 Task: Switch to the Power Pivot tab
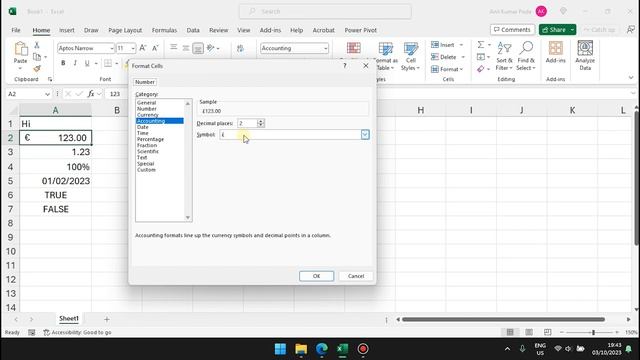click(360, 30)
